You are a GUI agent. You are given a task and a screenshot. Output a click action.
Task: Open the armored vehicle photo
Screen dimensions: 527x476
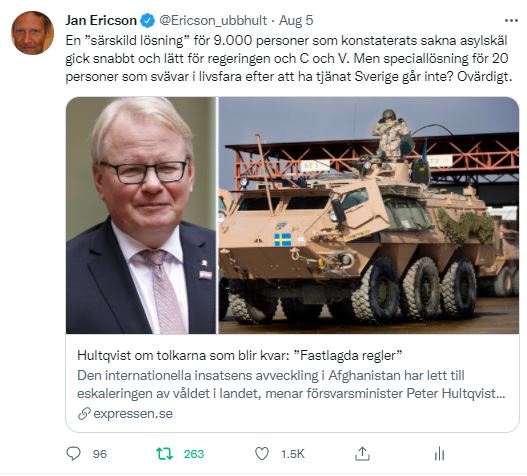[369, 215]
